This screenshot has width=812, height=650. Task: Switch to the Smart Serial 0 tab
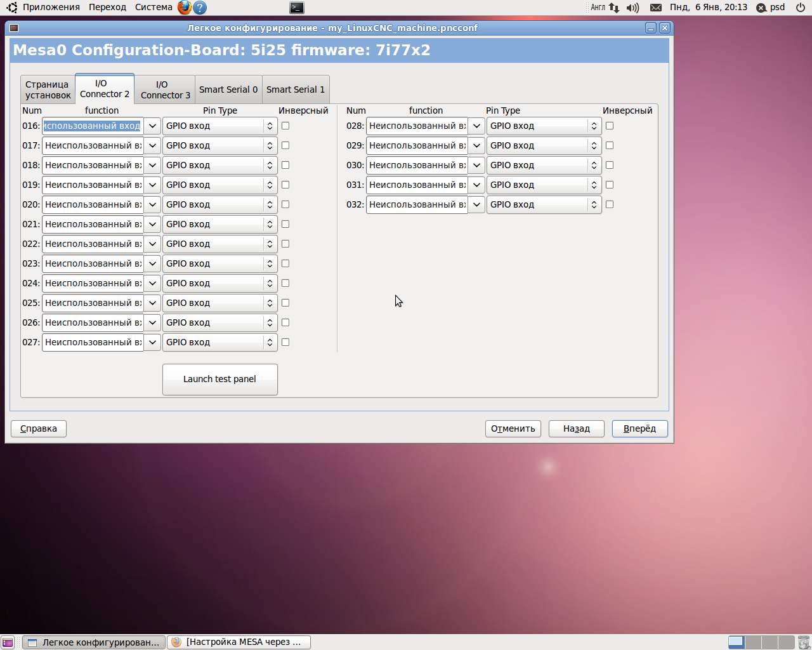click(x=228, y=90)
